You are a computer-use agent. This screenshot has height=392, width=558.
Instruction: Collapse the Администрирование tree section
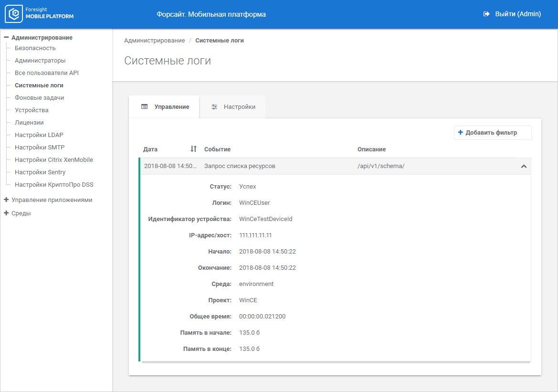click(6, 37)
